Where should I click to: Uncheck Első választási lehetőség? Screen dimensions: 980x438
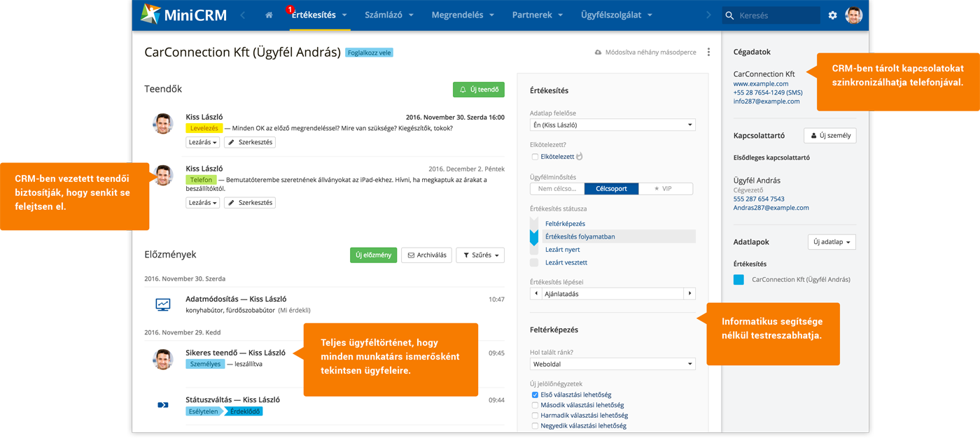(x=535, y=395)
